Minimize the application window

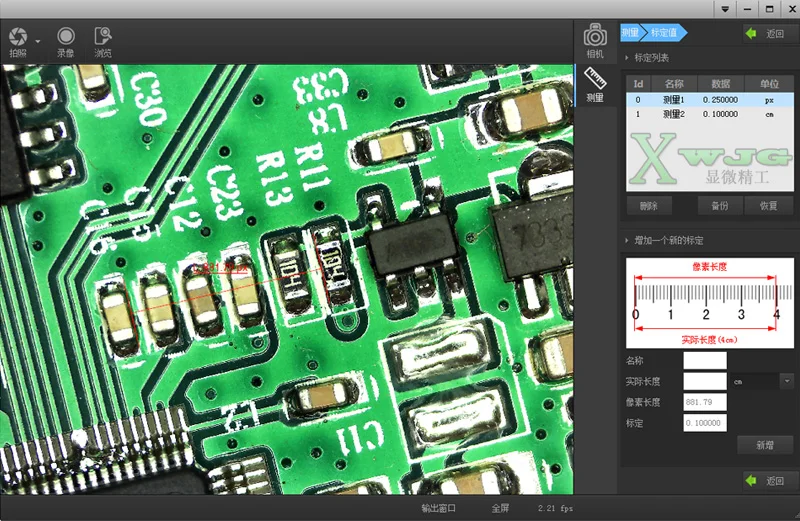coord(747,9)
